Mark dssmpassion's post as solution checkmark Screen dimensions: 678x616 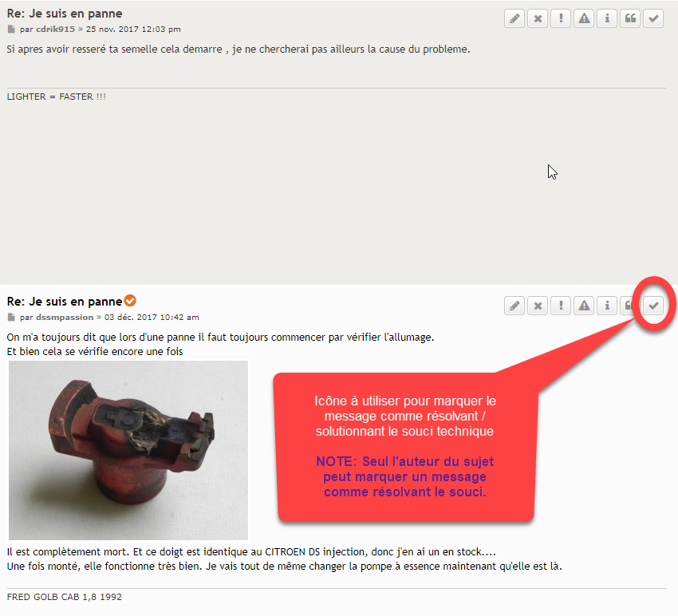pyautogui.click(x=653, y=306)
